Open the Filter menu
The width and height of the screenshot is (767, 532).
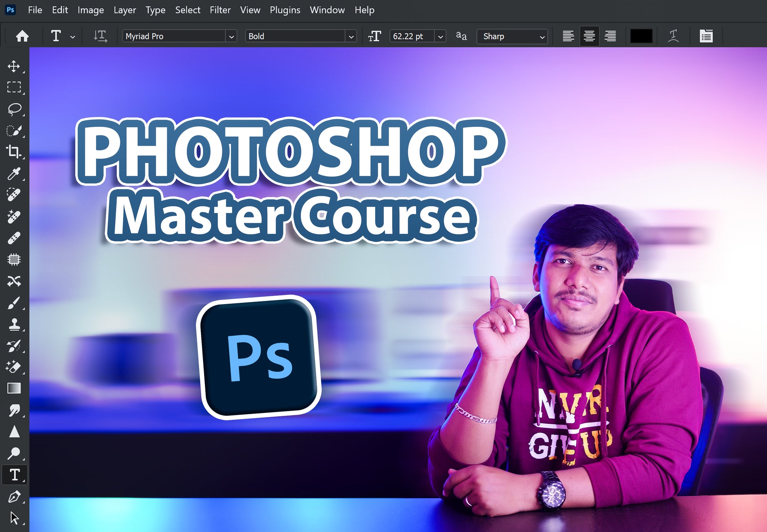[x=220, y=10]
